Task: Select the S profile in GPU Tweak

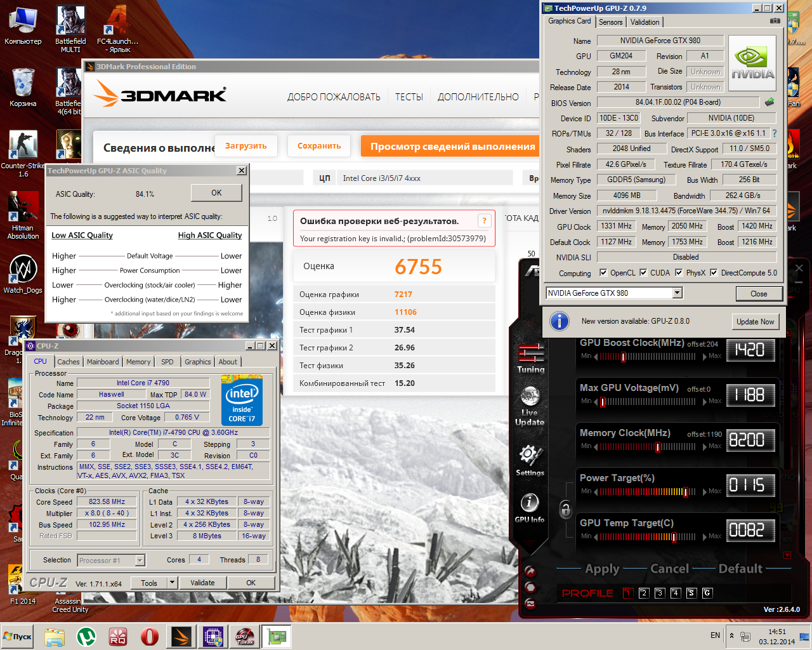Action: coord(691,593)
